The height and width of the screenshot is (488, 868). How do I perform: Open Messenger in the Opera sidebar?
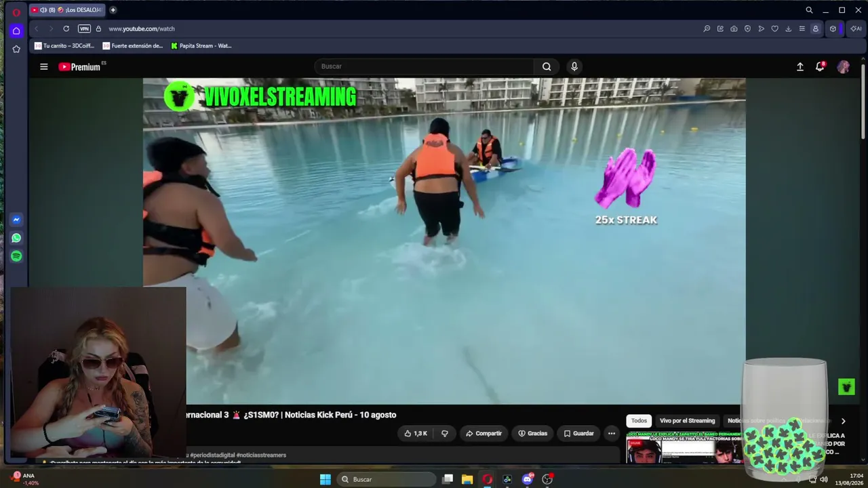[16, 220]
